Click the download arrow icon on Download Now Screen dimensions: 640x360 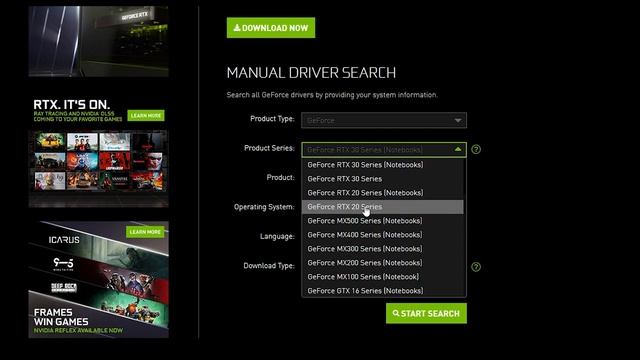point(237,28)
